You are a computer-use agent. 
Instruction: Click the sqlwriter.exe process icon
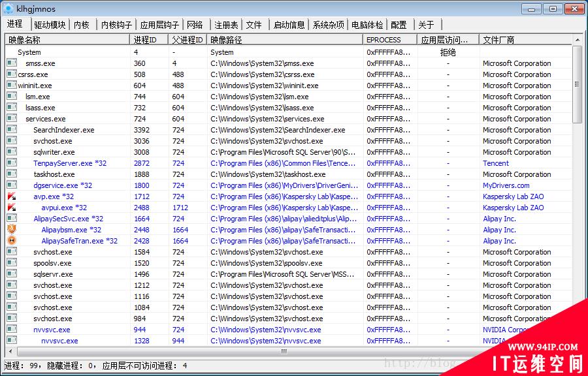point(12,151)
